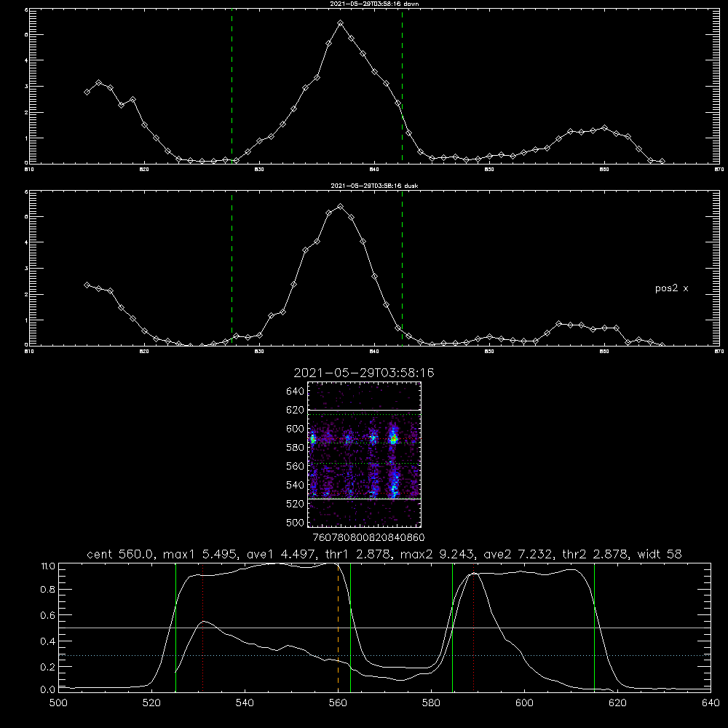Viewport: 728px width, 728px height.
Task: Click the dusk plot title with timestamp
Action: coord(374,186)
